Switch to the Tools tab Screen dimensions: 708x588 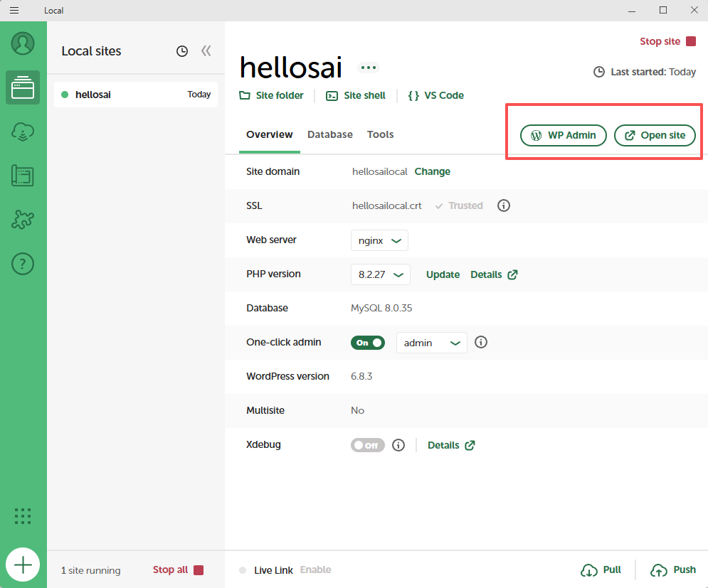pos(380,134)
